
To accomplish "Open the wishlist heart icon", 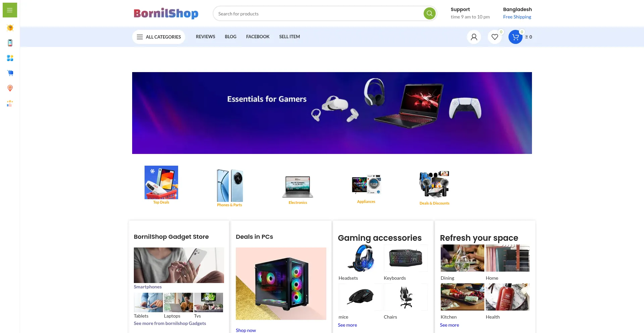I will tap(495, 37).
